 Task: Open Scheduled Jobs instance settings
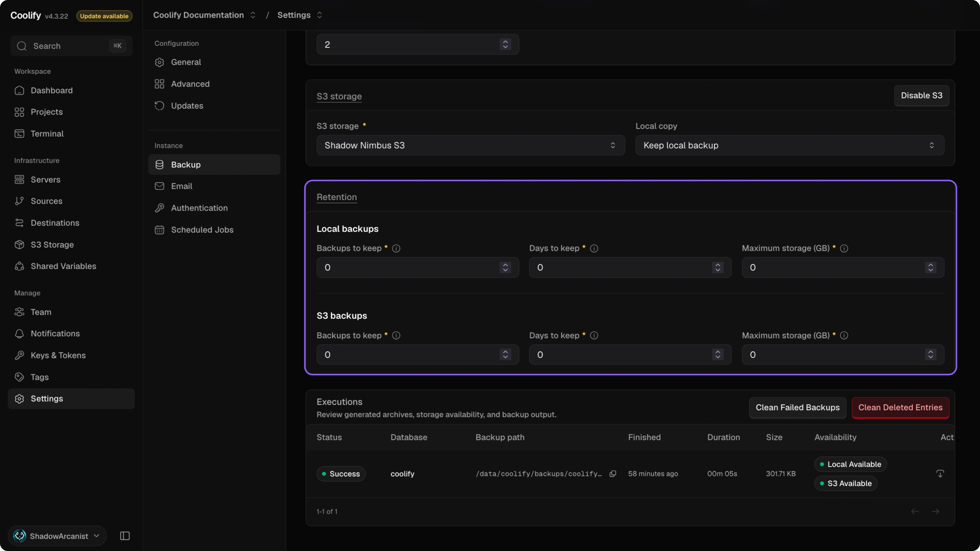pos(214,230)
